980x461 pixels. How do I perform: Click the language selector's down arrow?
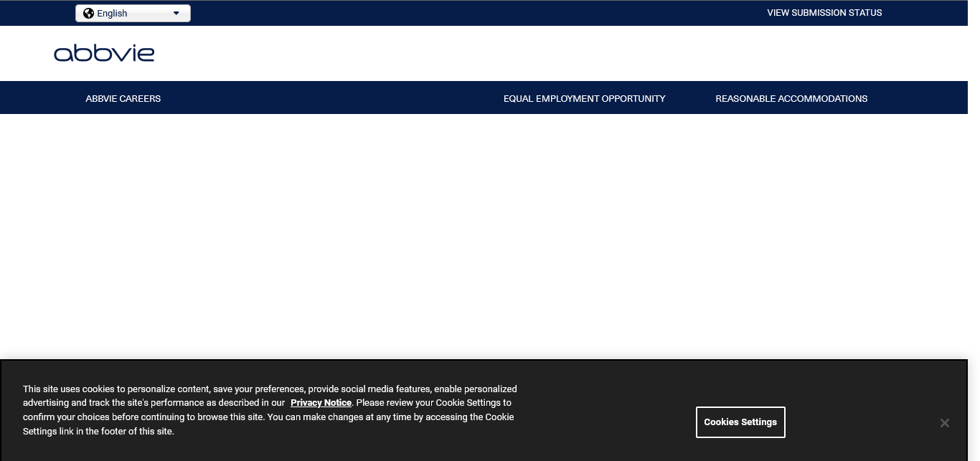pyautogui.click(x=176, y=13)
